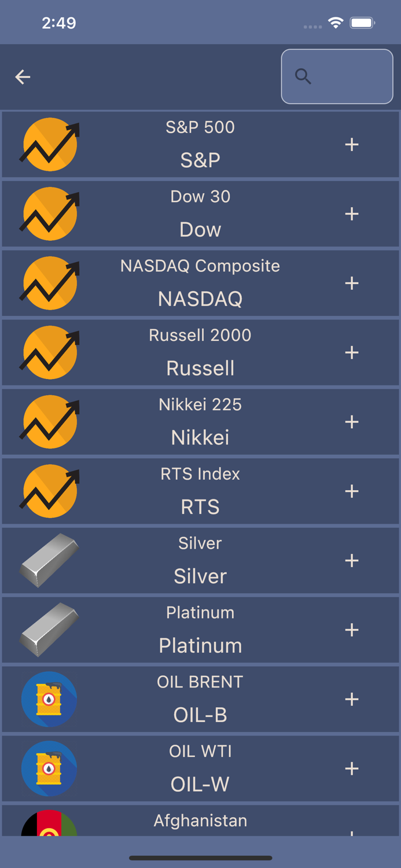Screen dimensions: 401x868
Task: Select the NASDAQ Composite chart icon
Action: (49, 283)
